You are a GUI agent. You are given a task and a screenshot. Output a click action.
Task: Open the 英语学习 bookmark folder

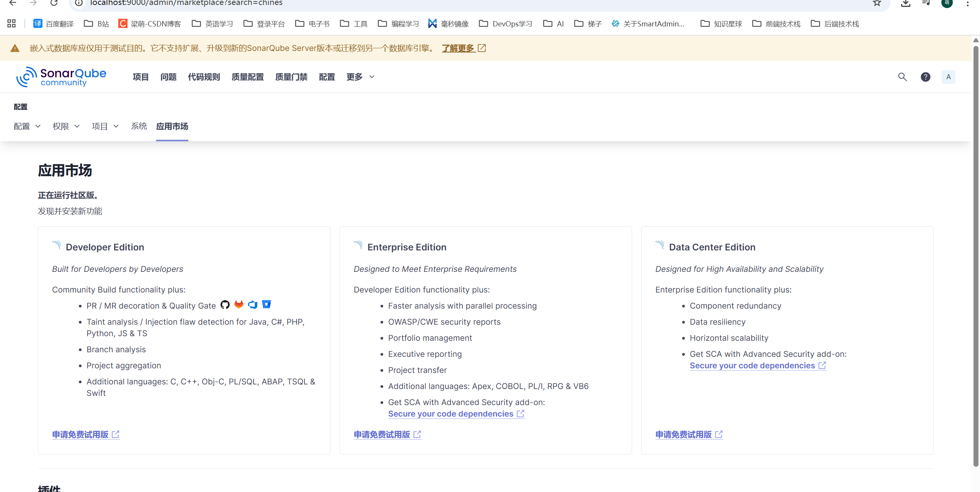(x=212, y=24)
